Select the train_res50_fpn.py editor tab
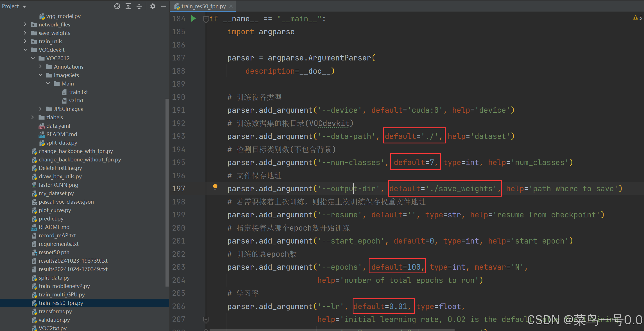Screen dimensions: 644x331 tap(203, 6)
